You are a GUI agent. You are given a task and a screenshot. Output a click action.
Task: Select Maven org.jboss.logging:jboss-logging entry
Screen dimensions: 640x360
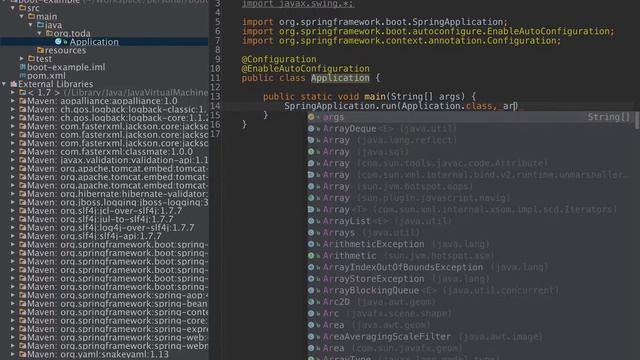pos(118,202)
